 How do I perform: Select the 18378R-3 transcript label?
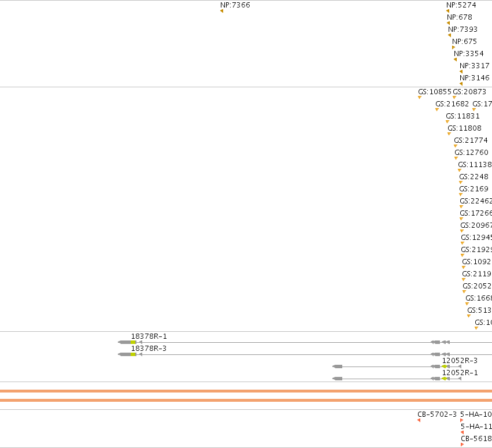coord(149,349)
